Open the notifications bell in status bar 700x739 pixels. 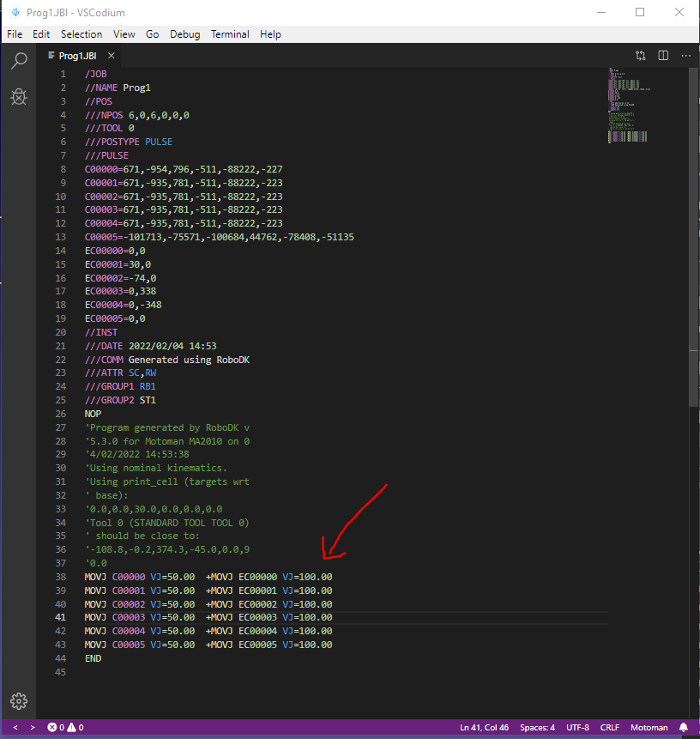684,728
